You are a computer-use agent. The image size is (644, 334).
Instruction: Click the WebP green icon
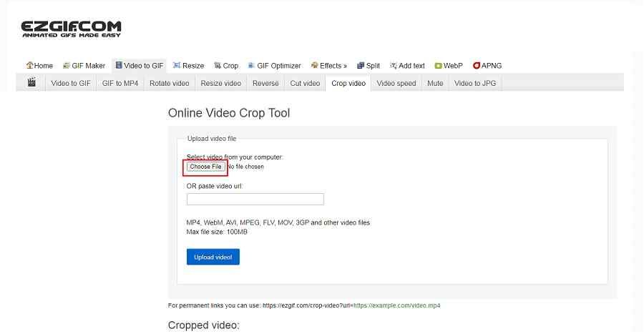click(x=438, y=66)
